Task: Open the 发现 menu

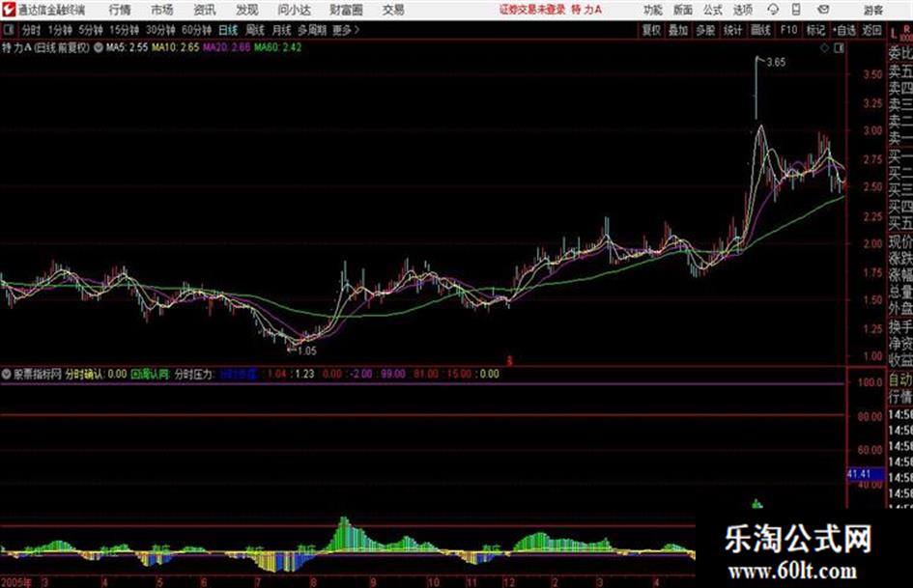Action: click(x=247, y=10)
